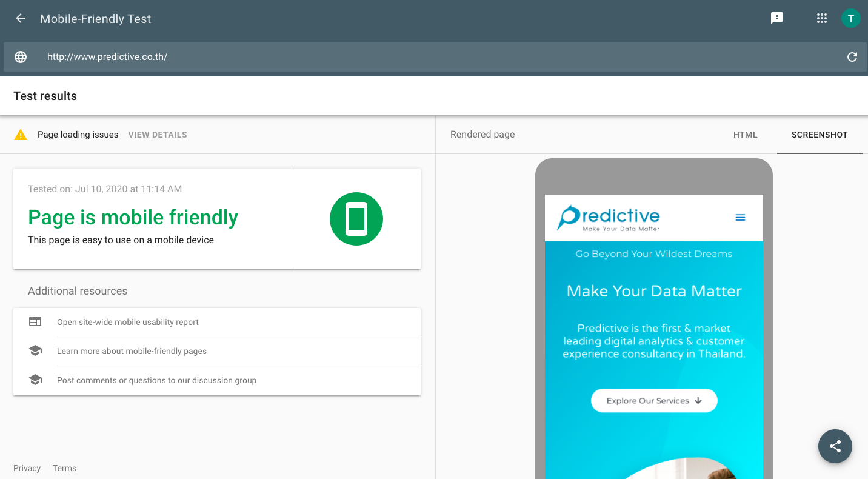Click the graduation cap beside Learn more
Screen dimensions: 868x479
(x=35, y=351)
